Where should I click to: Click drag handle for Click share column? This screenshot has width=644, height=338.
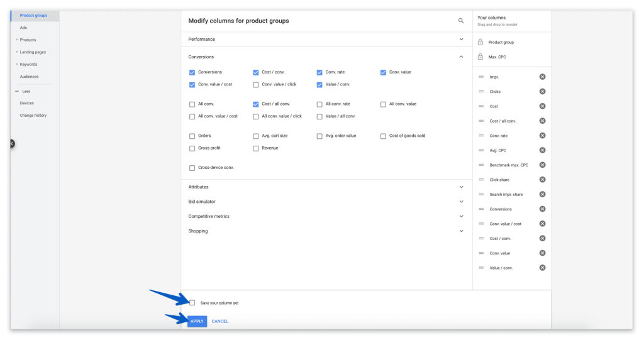(x=481, y=180)
